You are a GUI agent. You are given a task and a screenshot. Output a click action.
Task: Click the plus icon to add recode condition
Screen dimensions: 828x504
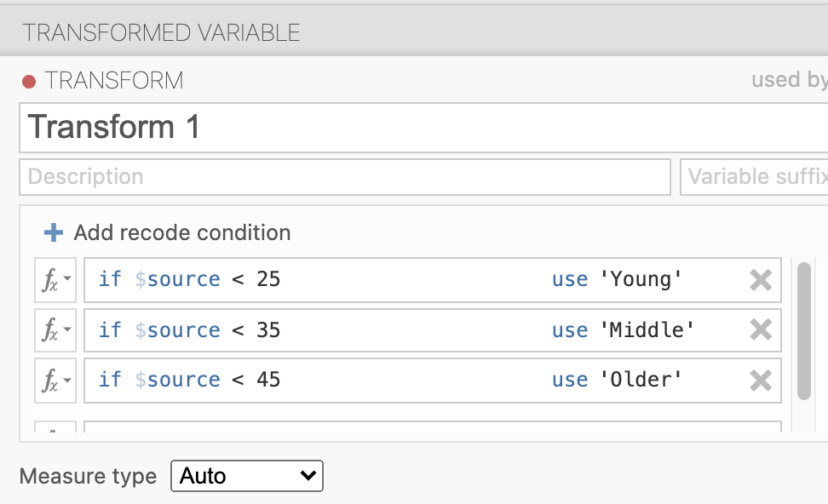54,232
